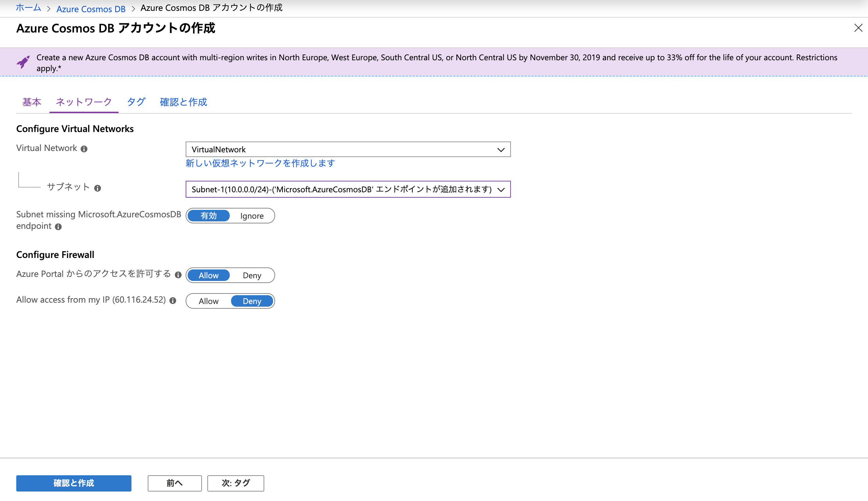
Task: Select 有効 for the subnet missing endpoint option
Action: pos(209,216)
